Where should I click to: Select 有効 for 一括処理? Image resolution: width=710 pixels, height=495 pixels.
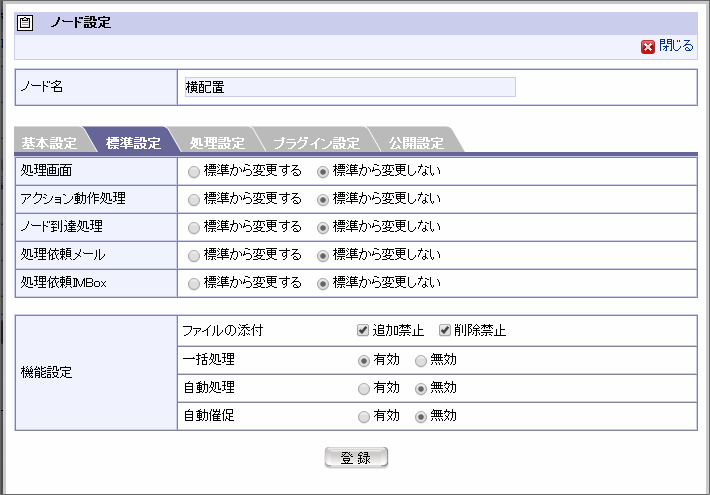(x=364, y=361)
